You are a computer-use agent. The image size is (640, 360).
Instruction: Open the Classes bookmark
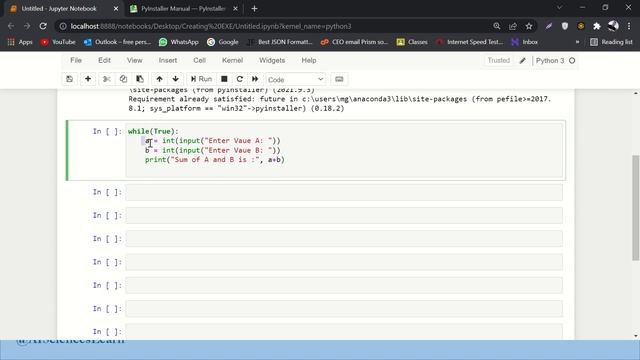(412, 42)
